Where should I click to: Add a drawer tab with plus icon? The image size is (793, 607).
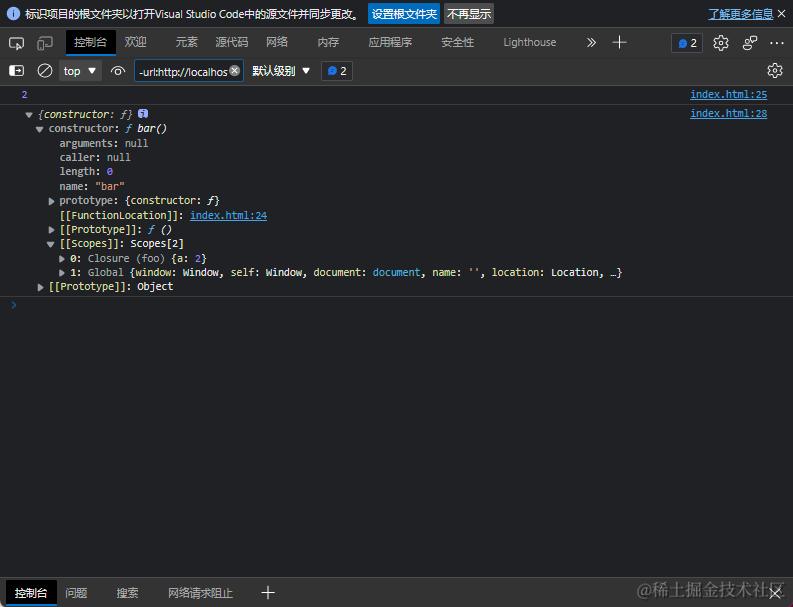point(268,592)
